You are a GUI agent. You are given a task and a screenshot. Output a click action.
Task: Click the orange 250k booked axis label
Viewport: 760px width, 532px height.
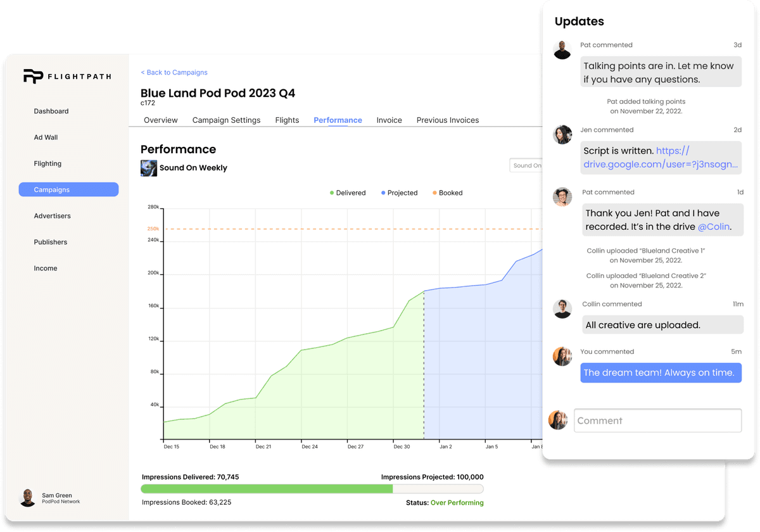pos(153,229)
